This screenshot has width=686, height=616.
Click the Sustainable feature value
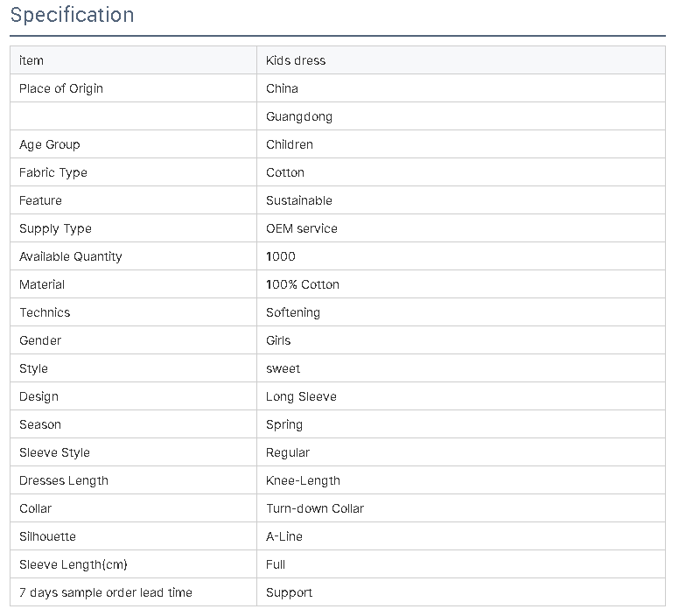pos(299,200)
